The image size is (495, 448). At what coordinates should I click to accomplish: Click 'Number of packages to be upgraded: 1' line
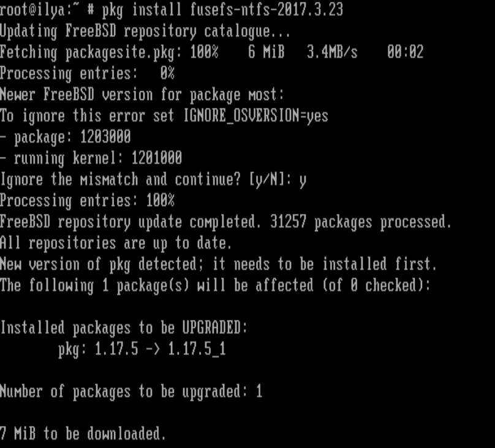(x=131, y=392)
